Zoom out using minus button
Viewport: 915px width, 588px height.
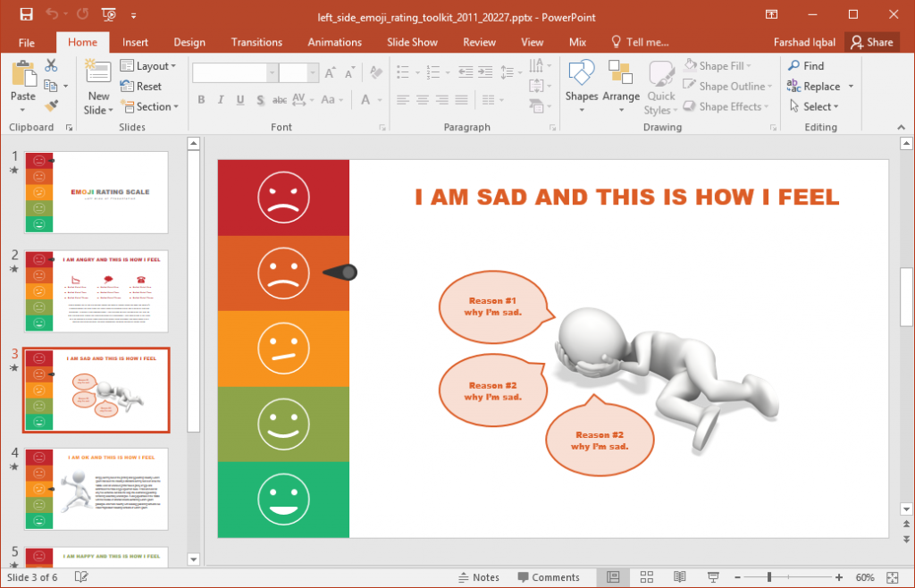737,577
